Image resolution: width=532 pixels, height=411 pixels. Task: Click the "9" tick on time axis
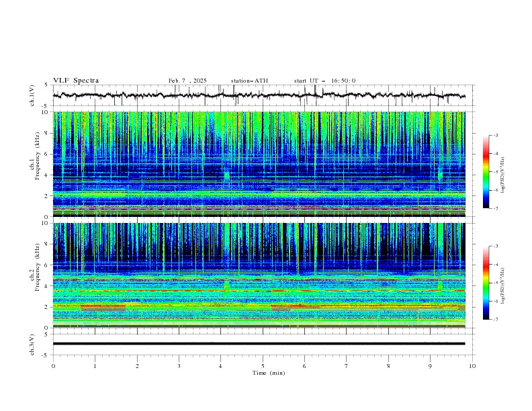430,366
